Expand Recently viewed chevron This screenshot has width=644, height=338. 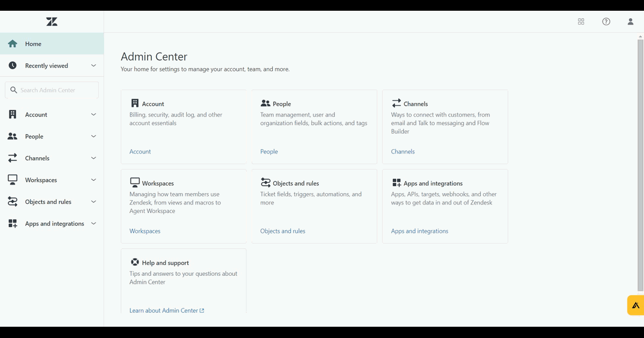tap(93, 65)
